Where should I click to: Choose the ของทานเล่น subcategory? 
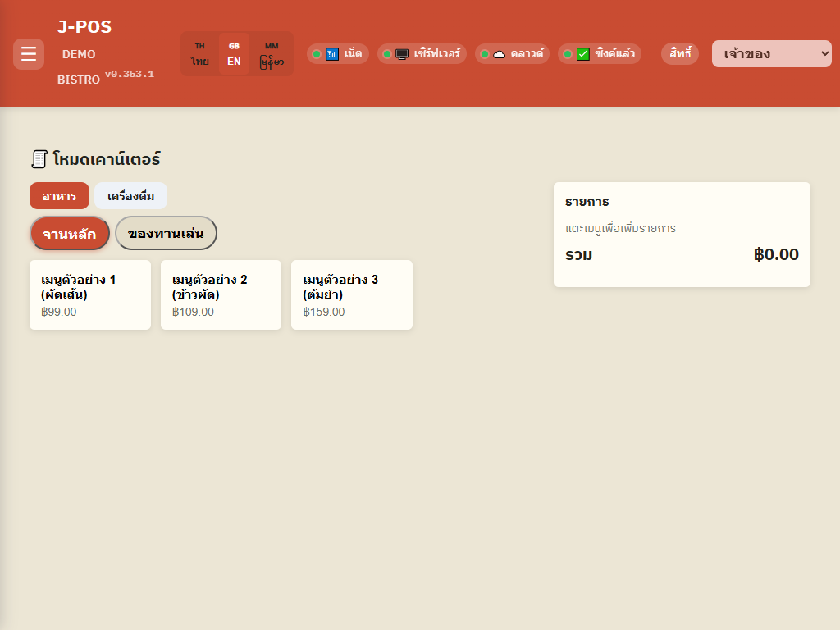coord(166,233)
